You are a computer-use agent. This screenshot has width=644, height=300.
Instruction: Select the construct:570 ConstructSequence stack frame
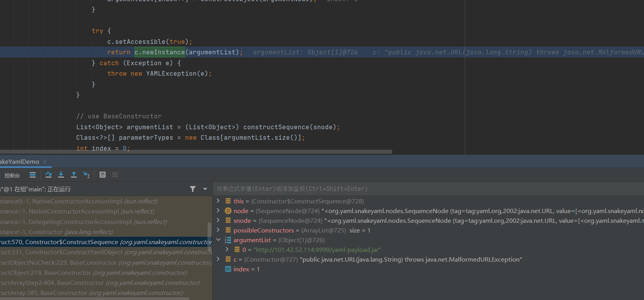point(106,242)
